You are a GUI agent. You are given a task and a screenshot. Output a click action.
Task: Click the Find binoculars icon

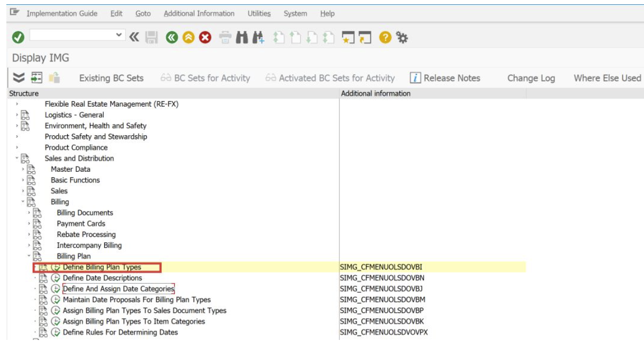pyautogui.click(x=242, y=38)
